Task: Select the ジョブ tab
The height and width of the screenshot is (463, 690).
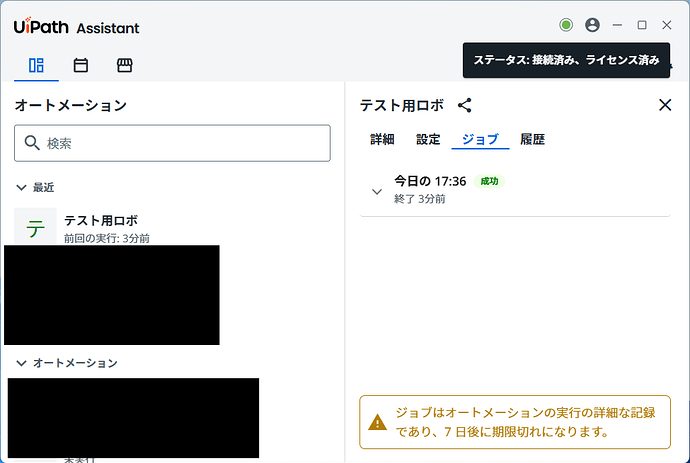Action: pyautogui.click(x=480, y=140)
